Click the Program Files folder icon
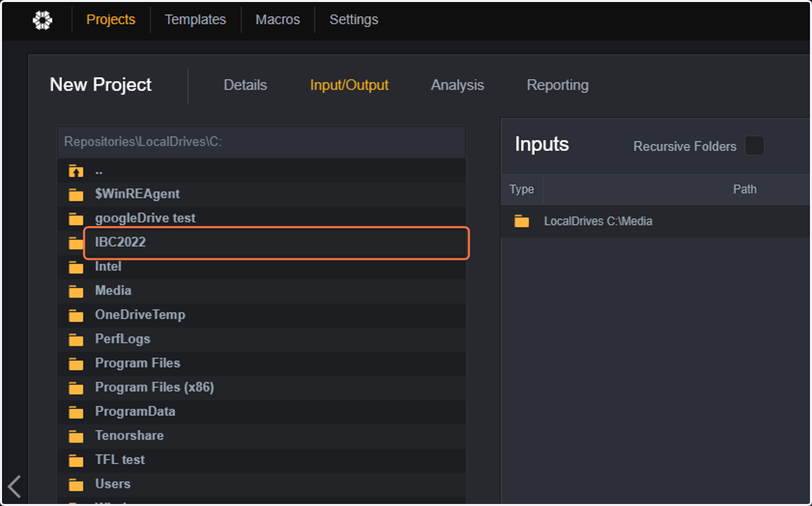Screen dimensions: 812x506 coord(76,364)
